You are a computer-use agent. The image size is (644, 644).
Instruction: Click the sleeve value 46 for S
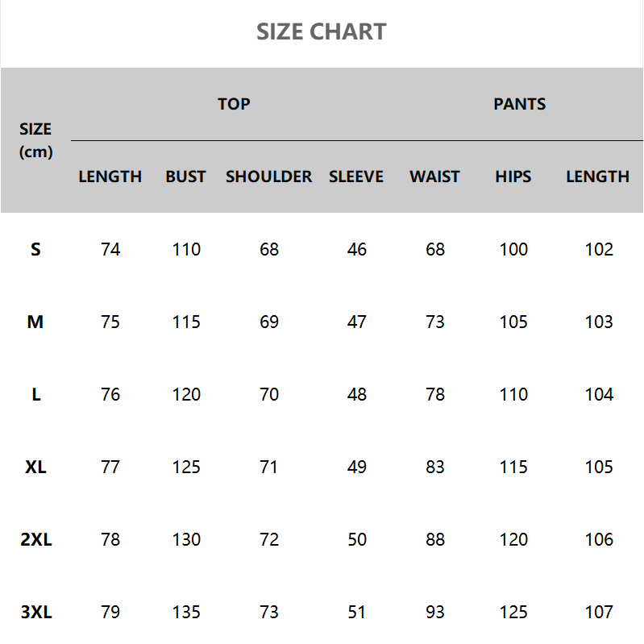(x=357, y=250)
